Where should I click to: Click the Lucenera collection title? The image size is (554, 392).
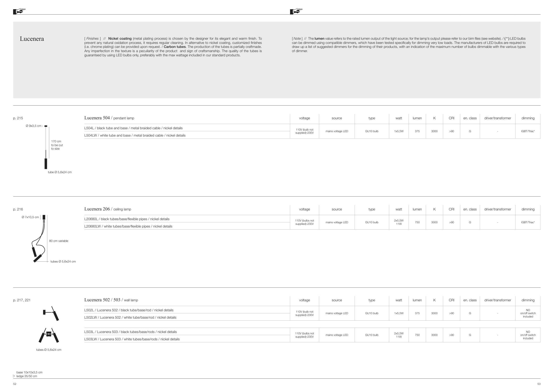click(32, 39)
